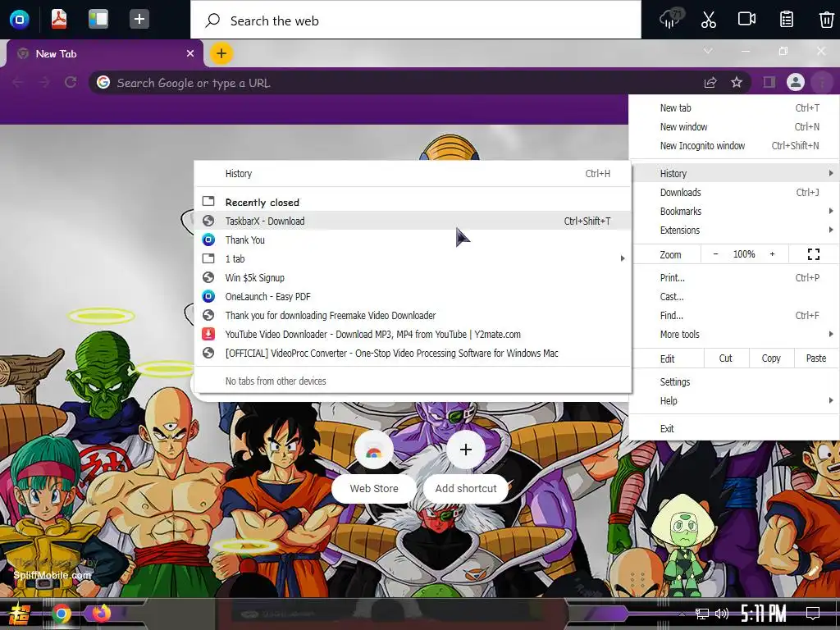Toggle the side panel icon
The image size is (840, 630).
769,83
